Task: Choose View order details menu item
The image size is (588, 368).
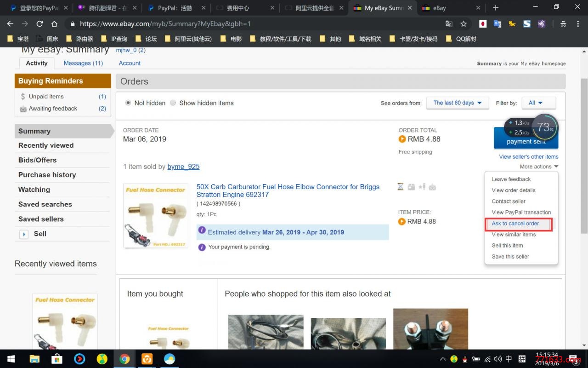Action: click(514, 190)
